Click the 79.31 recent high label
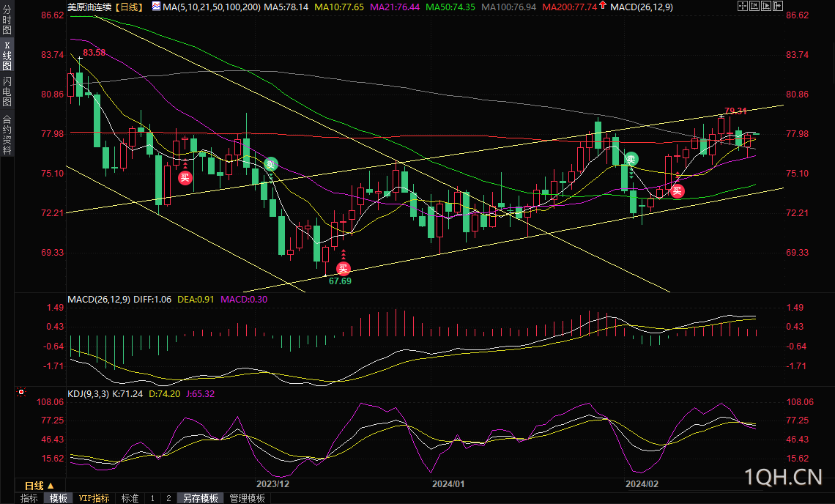 pyautogui.click(x=735, y=111)
